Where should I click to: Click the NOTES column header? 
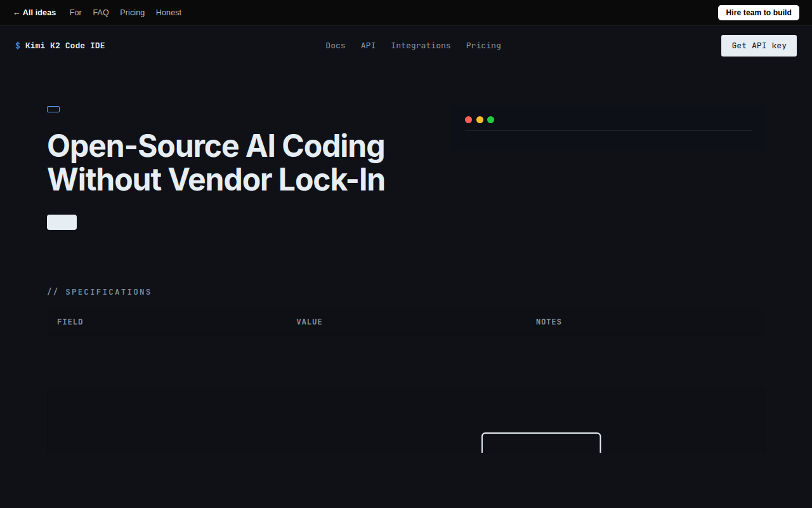point(549,322)
